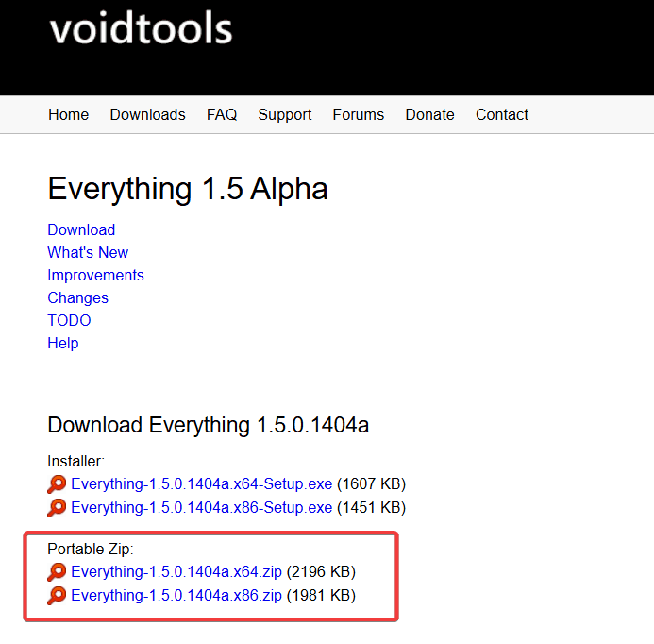Screen dimensions: 654x644
Task: Open the Donate page
Action: point(429,114)
